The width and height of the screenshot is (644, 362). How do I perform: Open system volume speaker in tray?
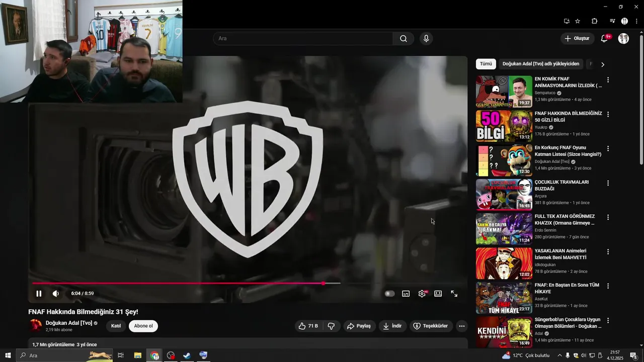pyautogui.click(x=584, y=355)
